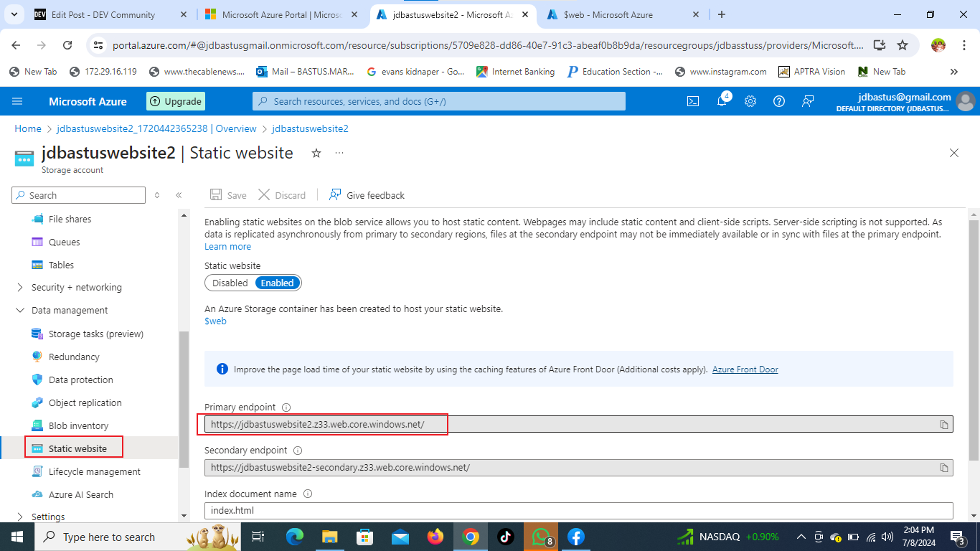Click the Discard button
Viewport: 980px width, 551px height.
point(282,195)
